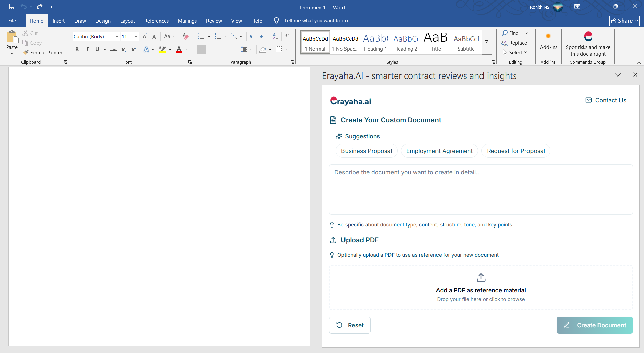Click Erayaha Spot risks ribbon icon

pos(588,36)
